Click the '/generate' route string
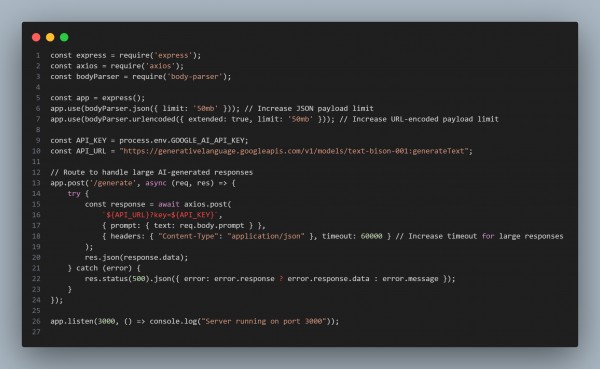 point(112,183)
